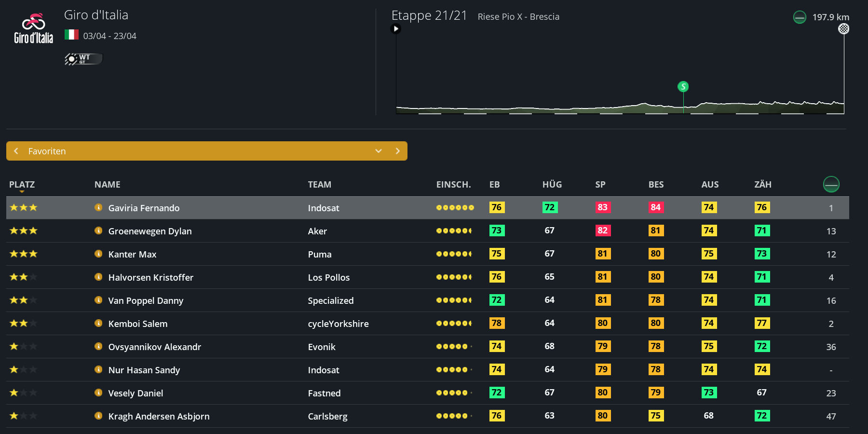
Task: Click the green sprint marker on profile
Action: (x=683, y=87)
